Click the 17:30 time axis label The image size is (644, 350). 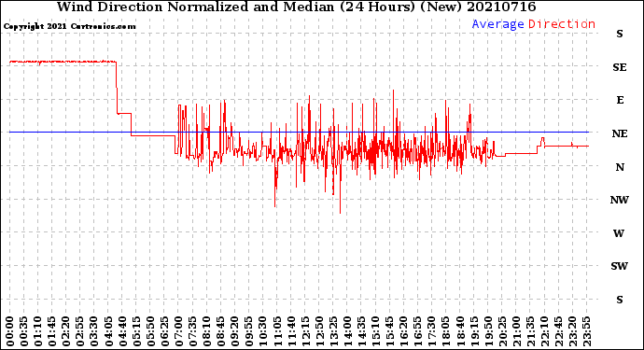(x=431, y=331)
